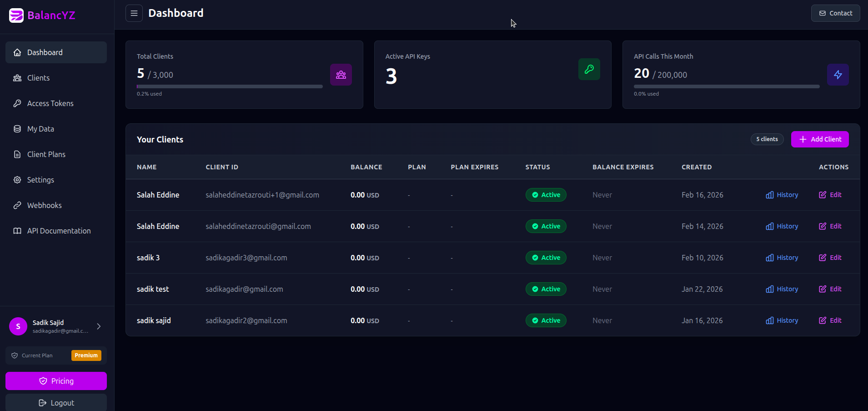
Task: View History for sadik sajid
Action: [782, 320]
